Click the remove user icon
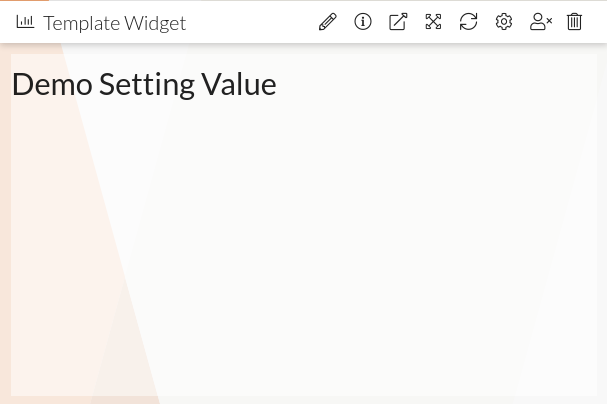607x404 pixels. pyautogui.click(x=541, y=22)
